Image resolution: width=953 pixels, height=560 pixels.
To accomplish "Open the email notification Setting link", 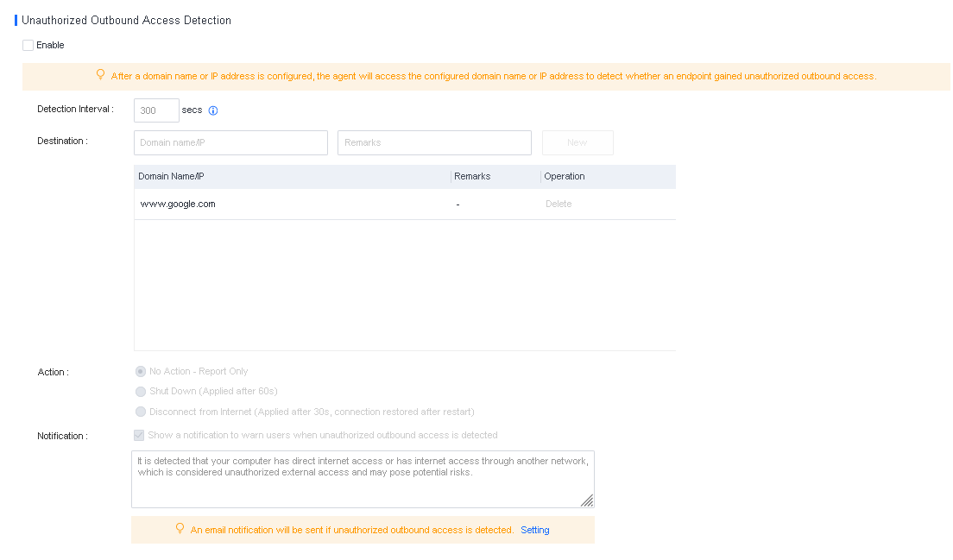I will pos(535,530).
